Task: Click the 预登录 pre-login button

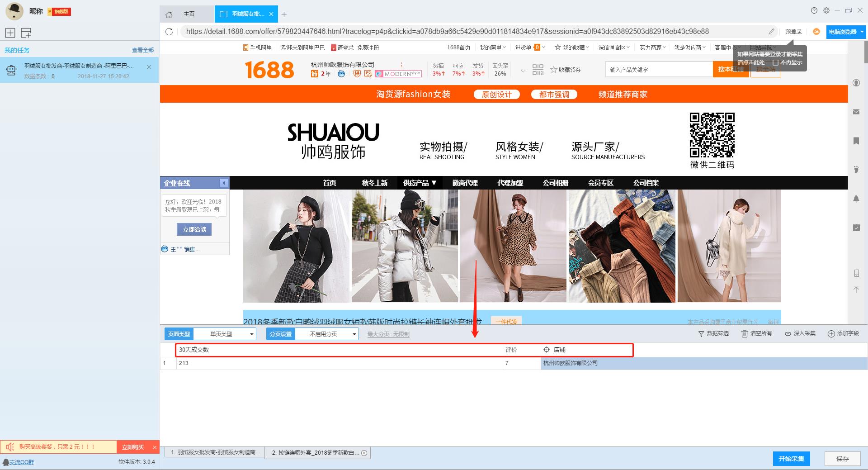Action: pyautogui.click(x=793, y=31)
